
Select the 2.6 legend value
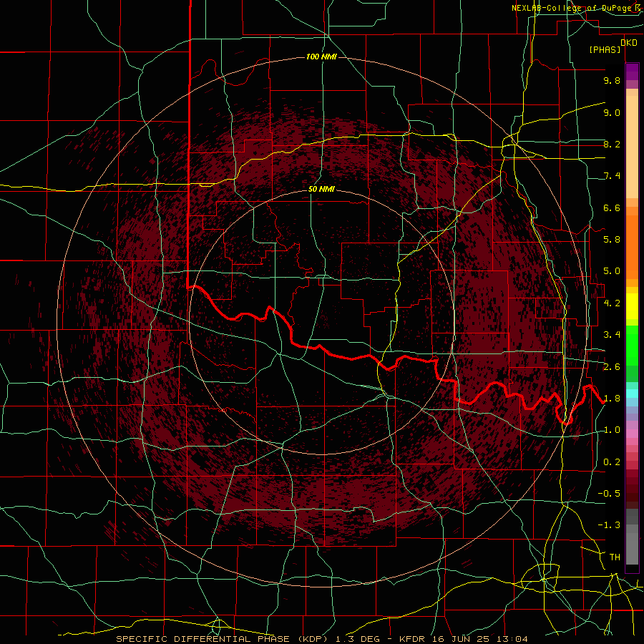click(x=612, y=367)
